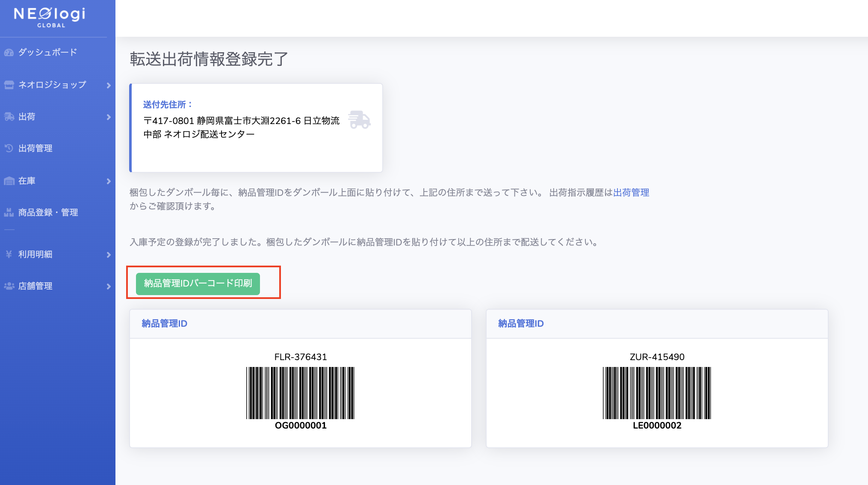Click the ZUR-415490 ID text
Viewport: 868px width, 485px height.
pyautogui.click(x=657, y=357)
